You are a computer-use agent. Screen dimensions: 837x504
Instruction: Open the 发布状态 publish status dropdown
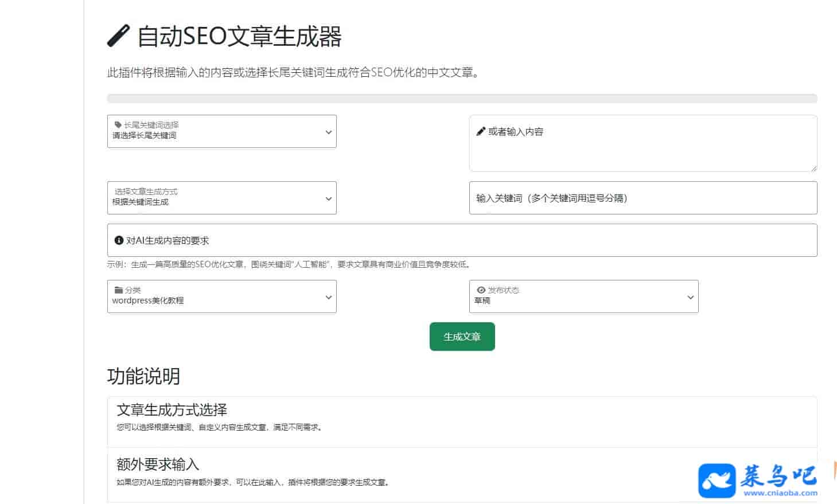point(583,296)
